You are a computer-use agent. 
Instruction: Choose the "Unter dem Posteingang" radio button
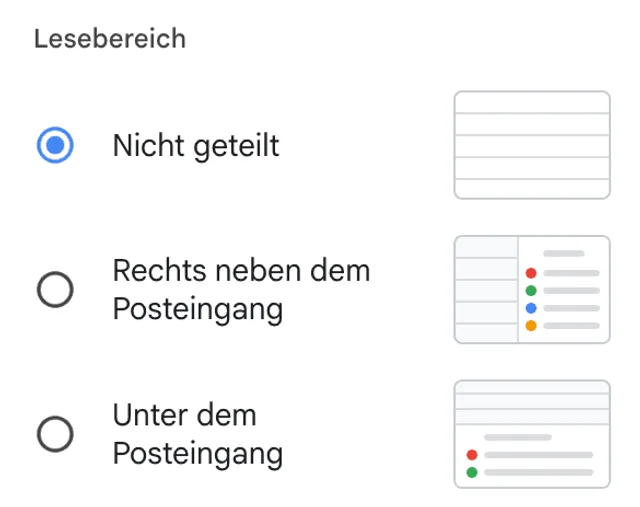point(55,434)
